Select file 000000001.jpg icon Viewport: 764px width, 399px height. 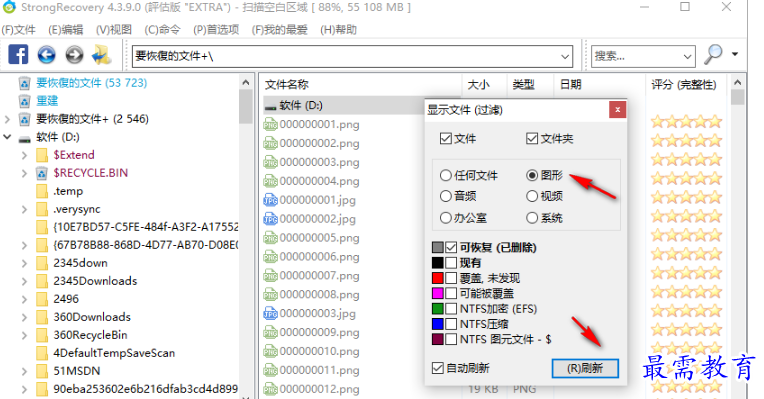click(x=270, y=200)
